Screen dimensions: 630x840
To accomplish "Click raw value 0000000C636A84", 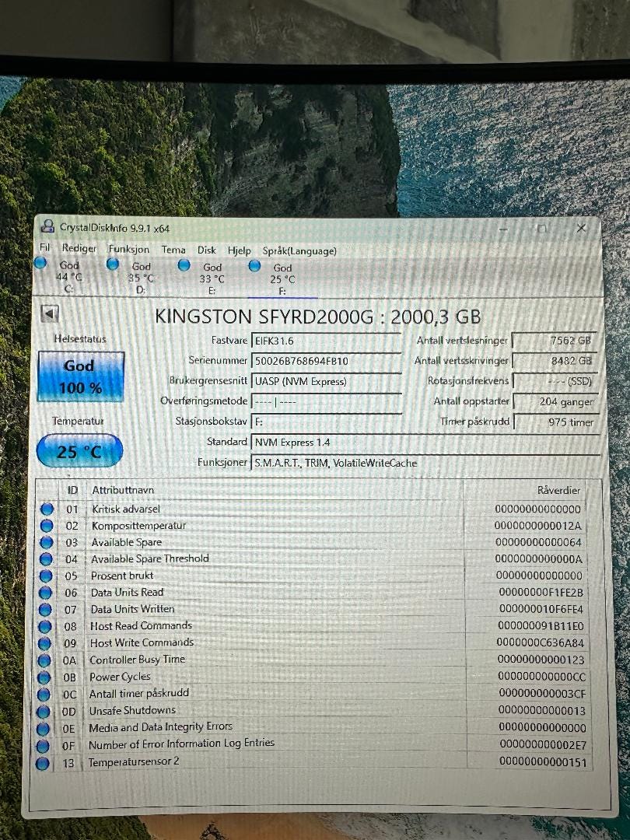I will coord(540,643).
